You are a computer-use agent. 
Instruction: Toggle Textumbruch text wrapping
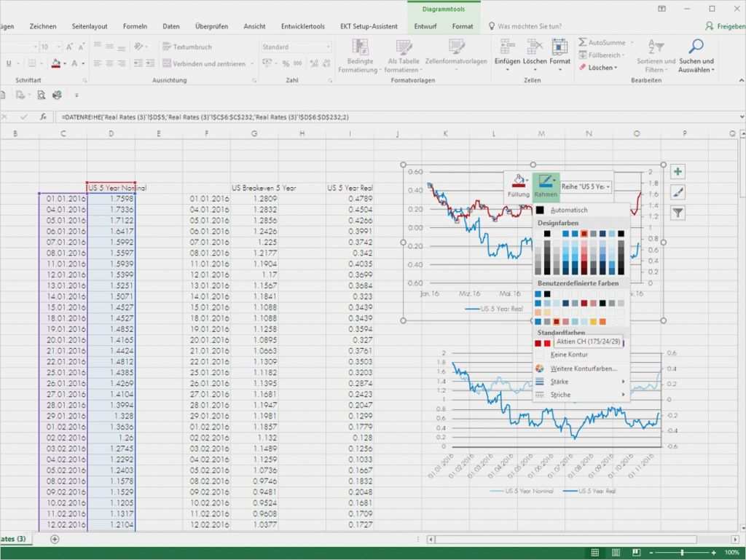coord(188,47)
